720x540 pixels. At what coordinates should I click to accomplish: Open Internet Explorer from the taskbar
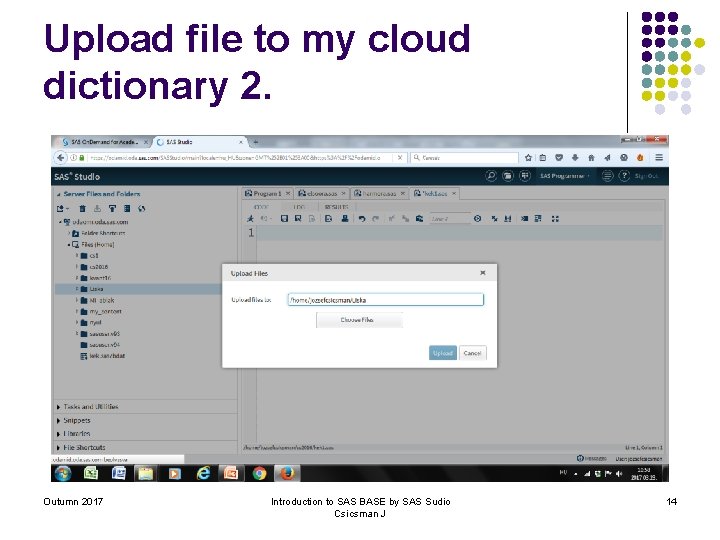pyautogui.click(x=203, y=473)
